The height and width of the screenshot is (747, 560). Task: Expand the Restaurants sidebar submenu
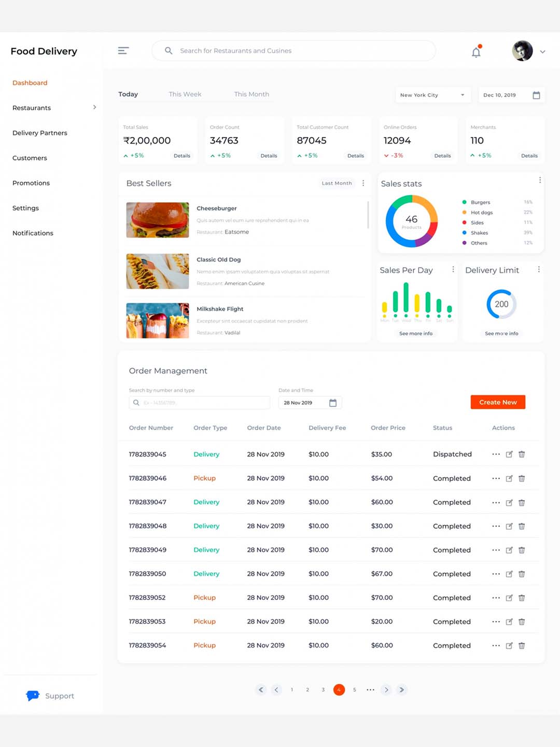(94, 107)
